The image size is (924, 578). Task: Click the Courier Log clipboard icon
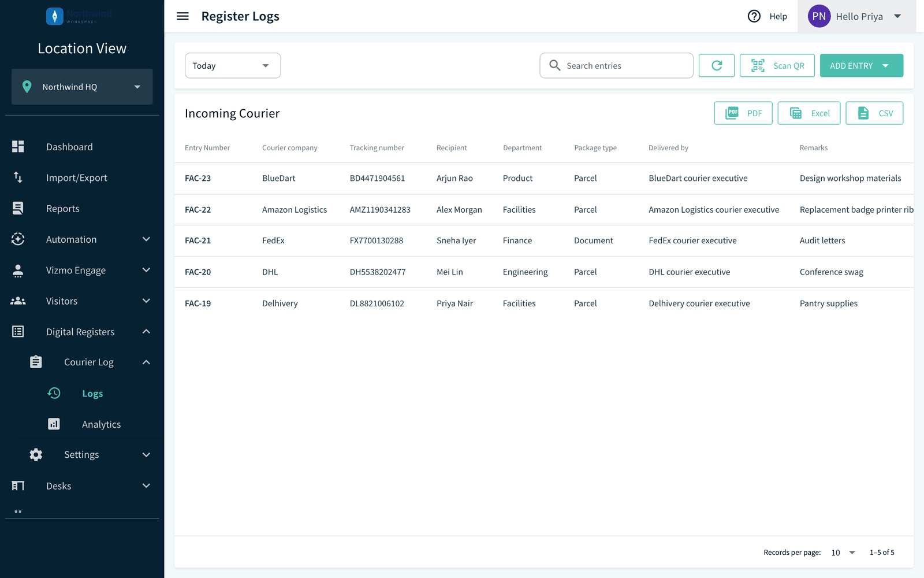36,362
